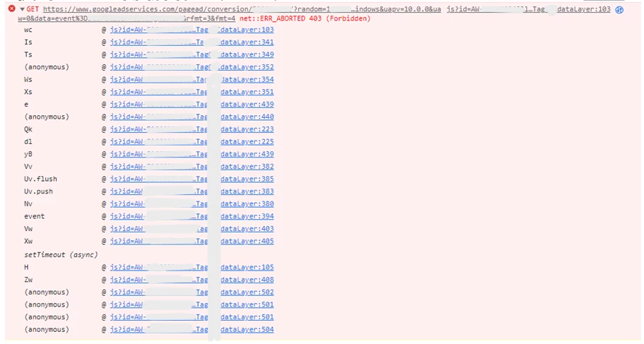Open the source link in the Uv.push row
This screenshot has width=644, height=344.
click(x=192, y=191)
